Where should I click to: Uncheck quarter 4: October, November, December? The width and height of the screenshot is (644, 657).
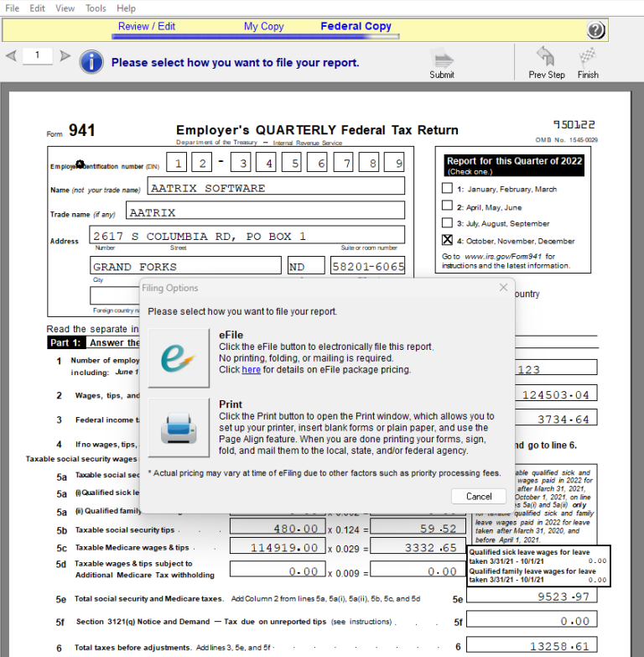coord(447,240)
